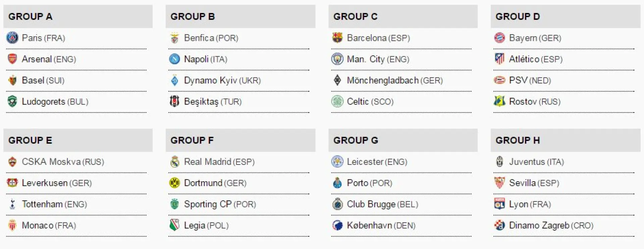Click the Beşiktaş crest icon
The height and width of the screenshot is (249, 644).
coord(174,101)
